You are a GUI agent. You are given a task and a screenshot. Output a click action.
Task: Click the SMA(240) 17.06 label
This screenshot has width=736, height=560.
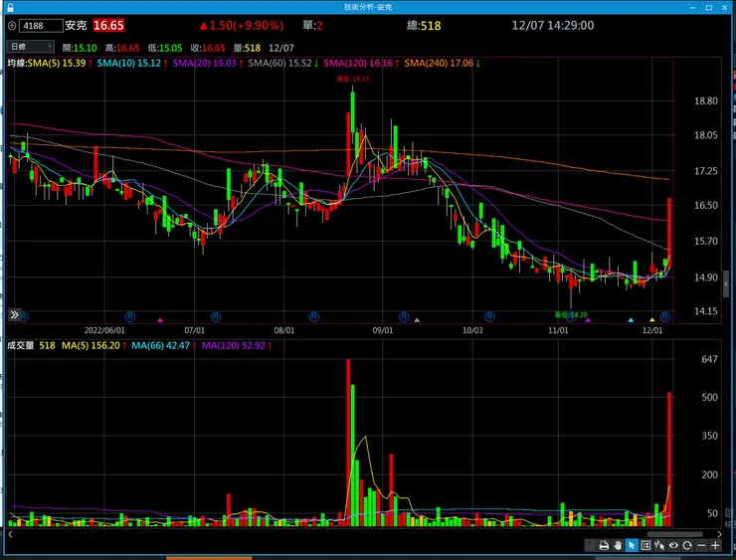pyautogui.click(x=439, y=63)
